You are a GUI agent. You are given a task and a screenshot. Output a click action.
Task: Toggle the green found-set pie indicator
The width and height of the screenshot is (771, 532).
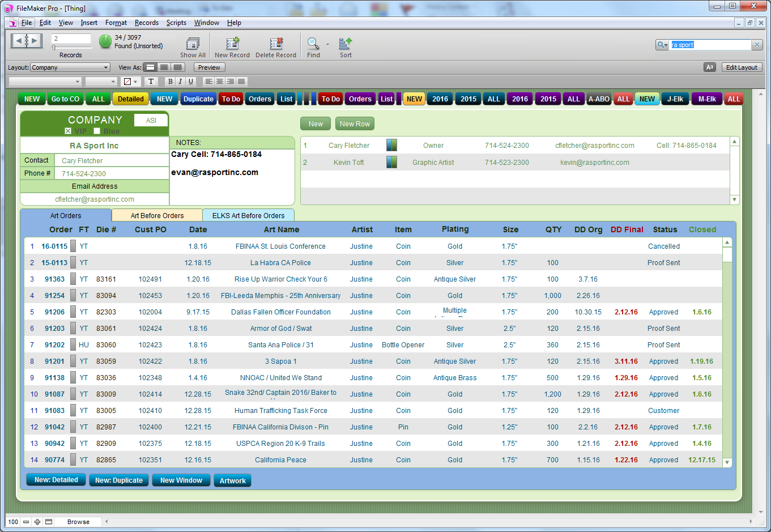(105, 41)
